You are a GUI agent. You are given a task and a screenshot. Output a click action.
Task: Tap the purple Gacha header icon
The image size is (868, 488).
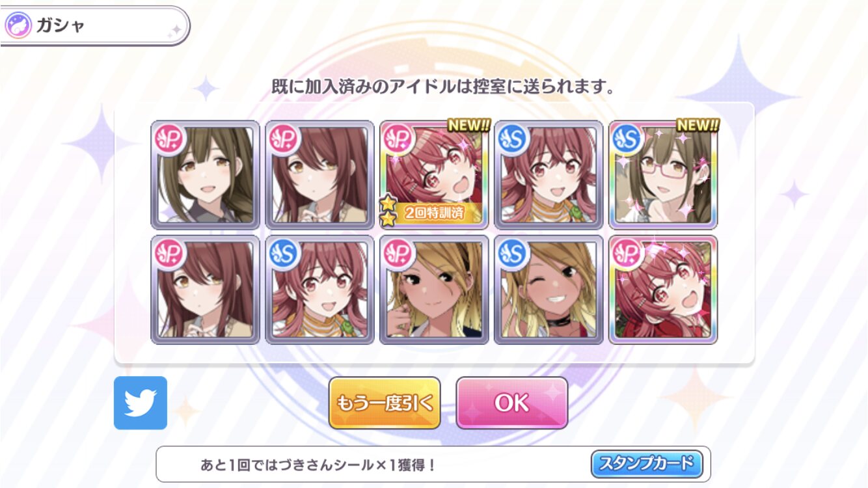click(x=17, y=27)
